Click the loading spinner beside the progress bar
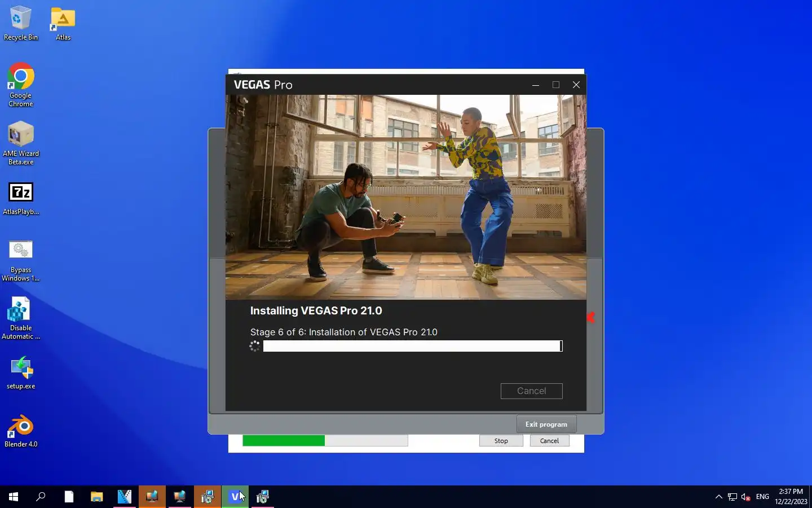Screen dimensions: 812x508 [255, 346]
